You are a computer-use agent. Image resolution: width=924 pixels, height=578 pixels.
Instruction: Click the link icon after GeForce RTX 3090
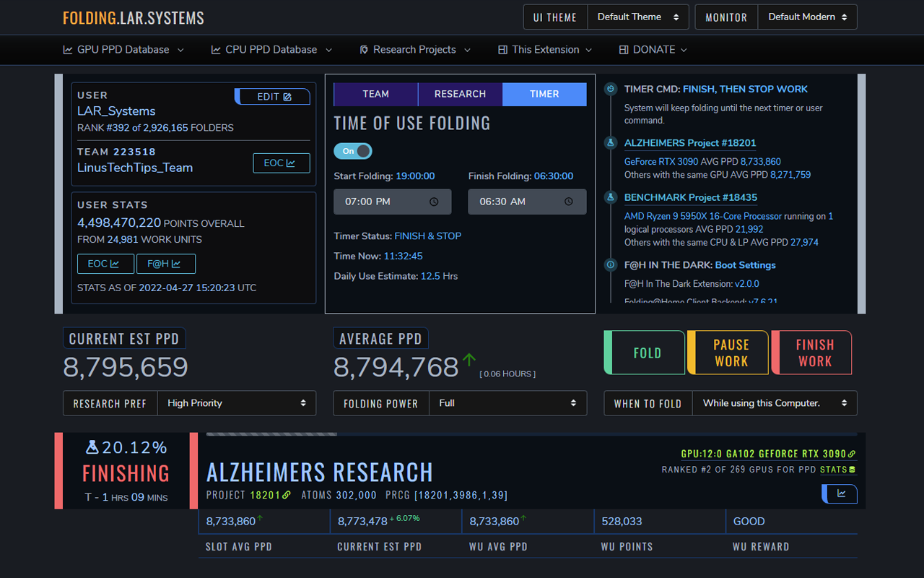coord(852,454)
